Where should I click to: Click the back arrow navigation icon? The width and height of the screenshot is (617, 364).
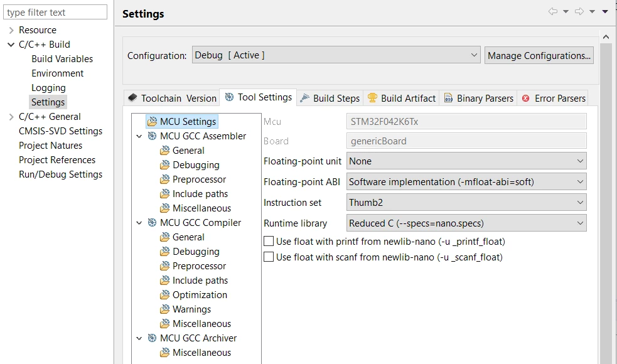point(553,11)
